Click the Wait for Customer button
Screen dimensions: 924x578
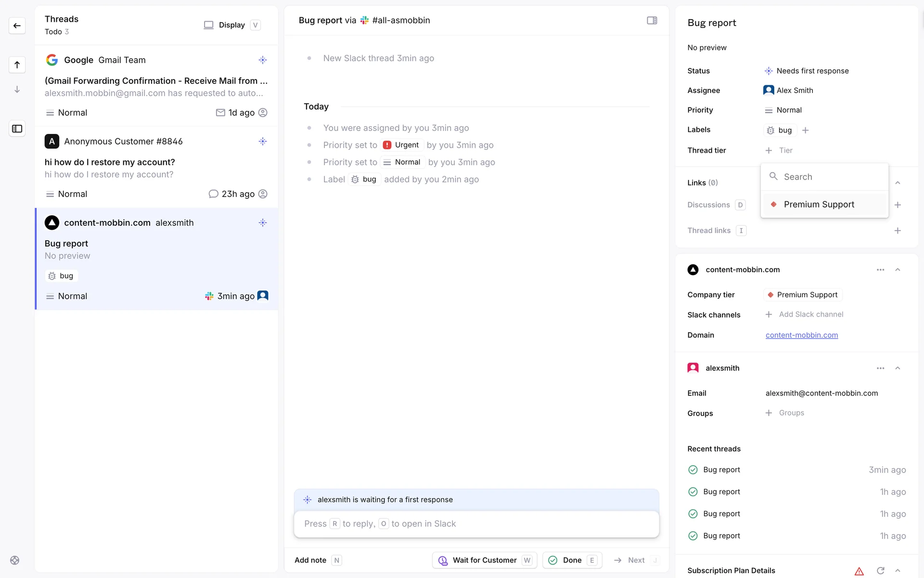(484, 560)
